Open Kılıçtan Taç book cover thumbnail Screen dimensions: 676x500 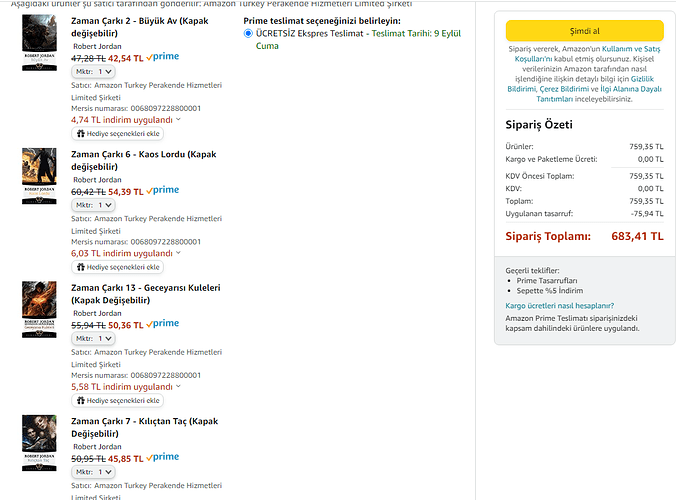tap(39, 443)
